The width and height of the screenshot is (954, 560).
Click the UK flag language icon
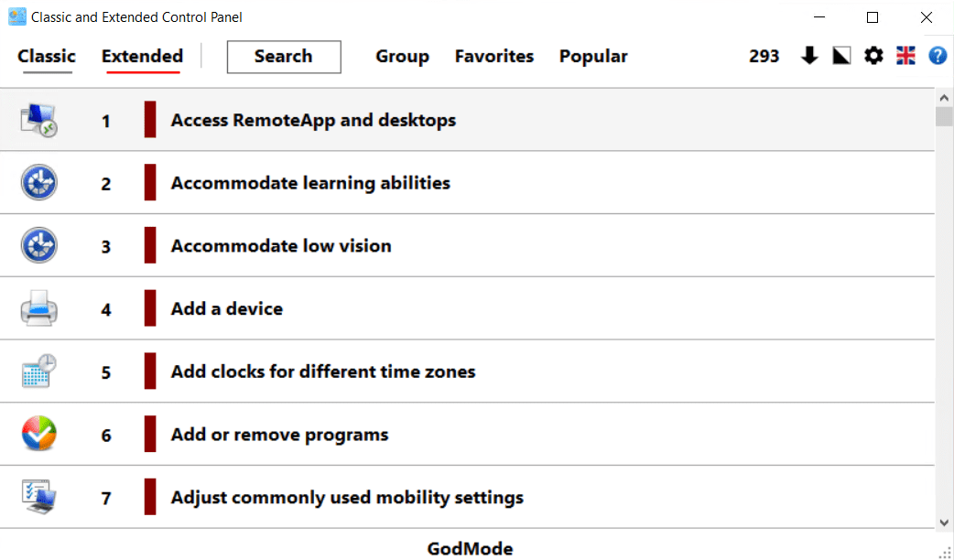coord(905,56)
